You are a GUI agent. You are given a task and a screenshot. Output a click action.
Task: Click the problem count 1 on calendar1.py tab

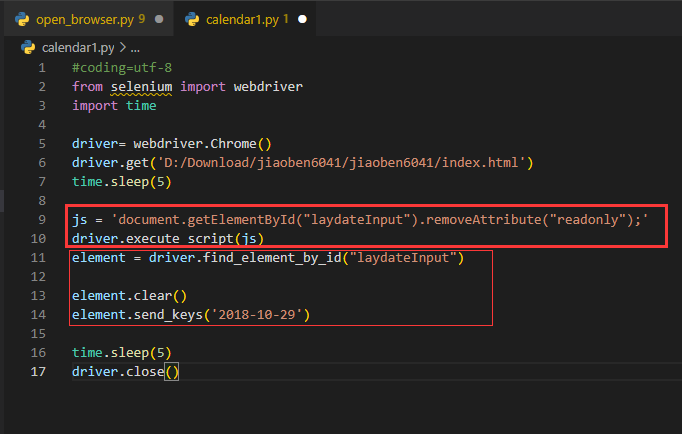[x=286, y=19]
